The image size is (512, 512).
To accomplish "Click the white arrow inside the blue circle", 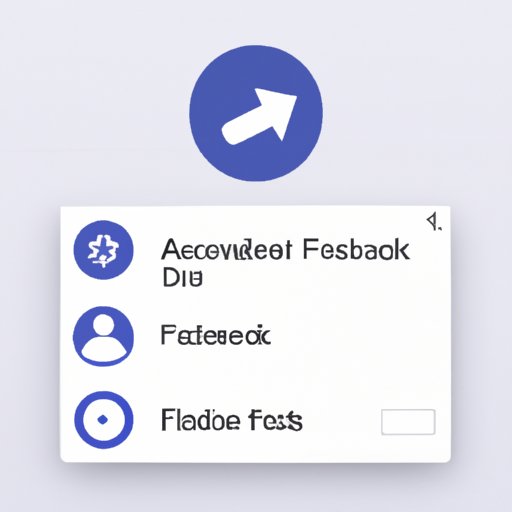I will tap(259, 116).
